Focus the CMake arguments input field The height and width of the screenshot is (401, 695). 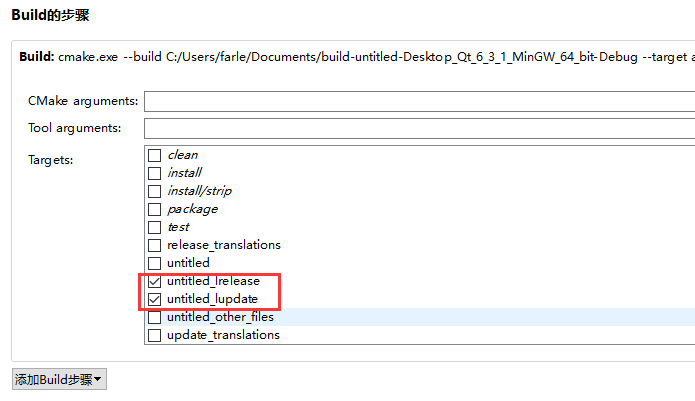tap(419, 101)
